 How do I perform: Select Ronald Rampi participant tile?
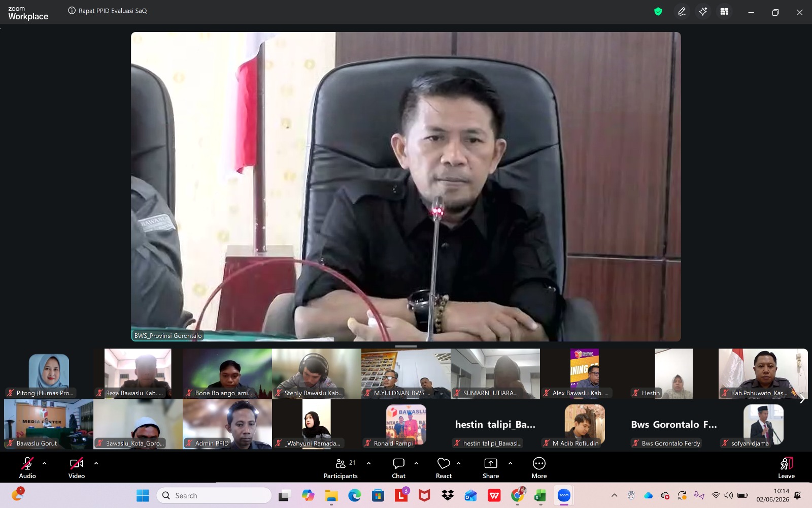[x=406, y=424]
